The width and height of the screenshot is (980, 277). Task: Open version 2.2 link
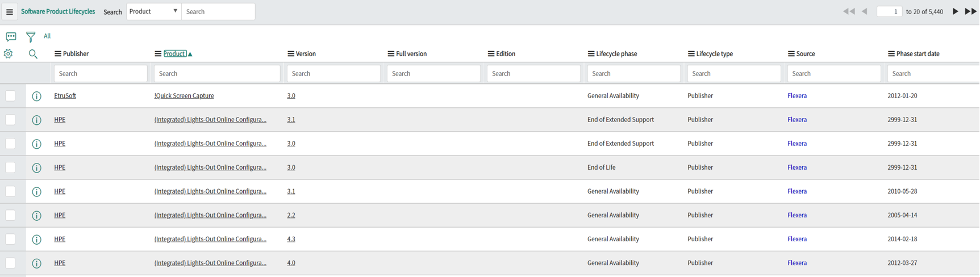point(291,215)
